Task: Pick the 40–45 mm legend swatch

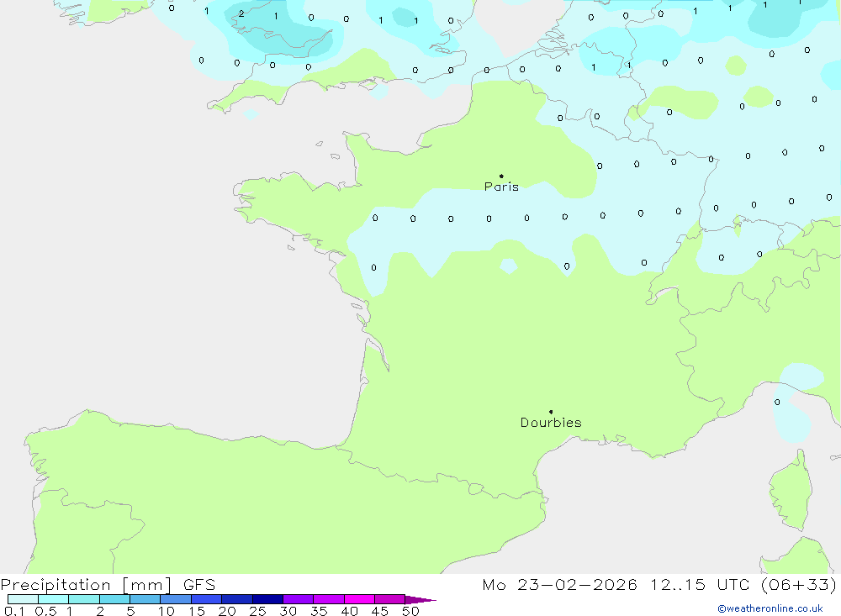Action: [359, 599]
